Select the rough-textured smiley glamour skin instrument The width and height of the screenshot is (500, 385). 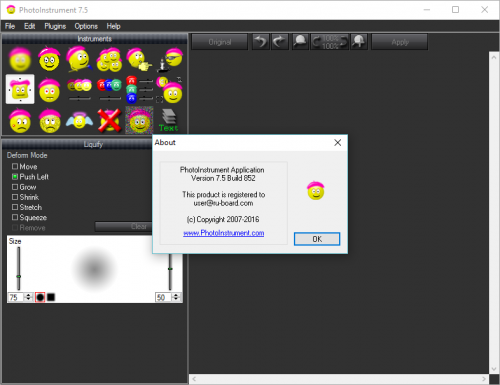tap(49, 121)
